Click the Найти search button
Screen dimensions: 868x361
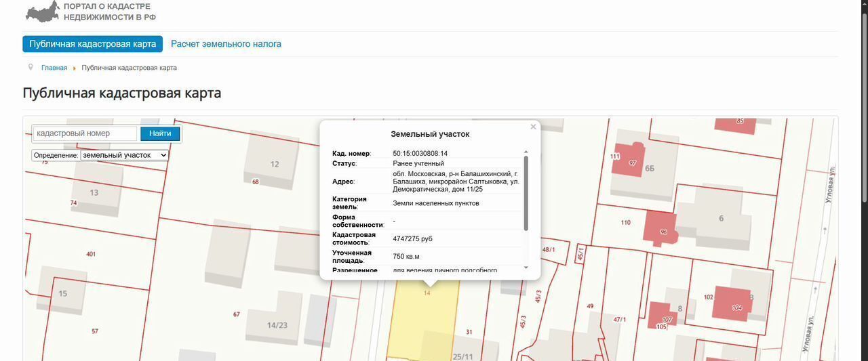point(160,133)
